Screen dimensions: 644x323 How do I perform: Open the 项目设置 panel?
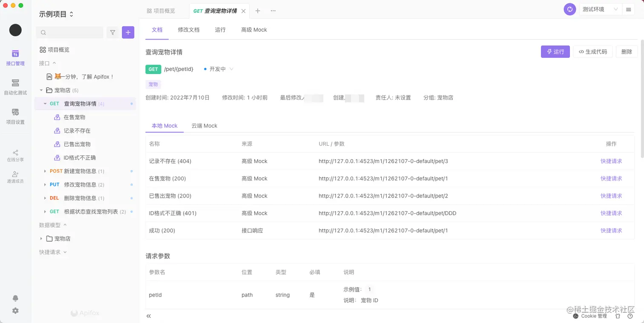click(x=15, y=116)
